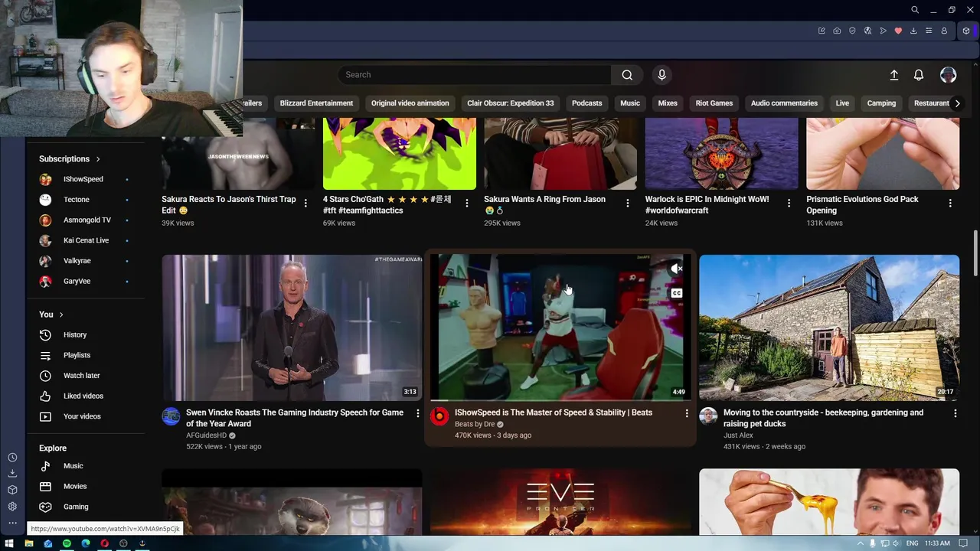This screenshot has height=551, width=980.
Task: Open Playlists in YouTube sidebar
Action: [86, 355]
